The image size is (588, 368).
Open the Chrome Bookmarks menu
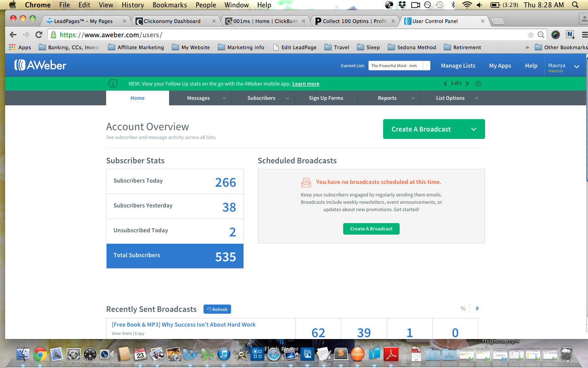tap(170, 5)
